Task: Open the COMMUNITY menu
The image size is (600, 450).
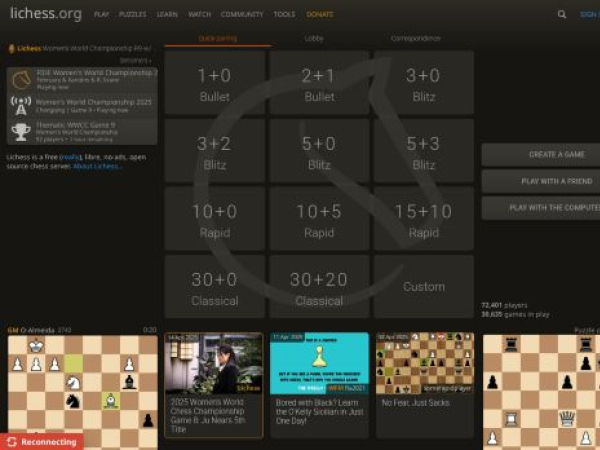Action: tap(242, 15)
